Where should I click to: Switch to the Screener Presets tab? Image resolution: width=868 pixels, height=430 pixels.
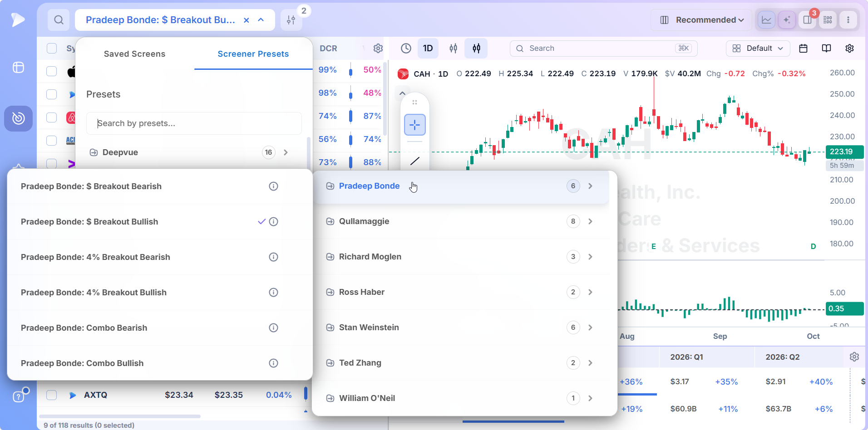pyautogui.click(x=253, y=54)
